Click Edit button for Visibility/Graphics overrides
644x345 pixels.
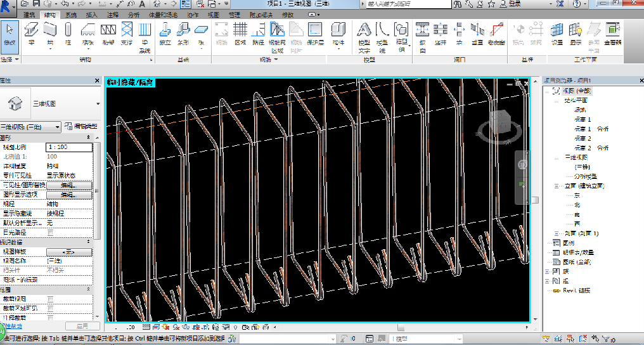point(68,185)
